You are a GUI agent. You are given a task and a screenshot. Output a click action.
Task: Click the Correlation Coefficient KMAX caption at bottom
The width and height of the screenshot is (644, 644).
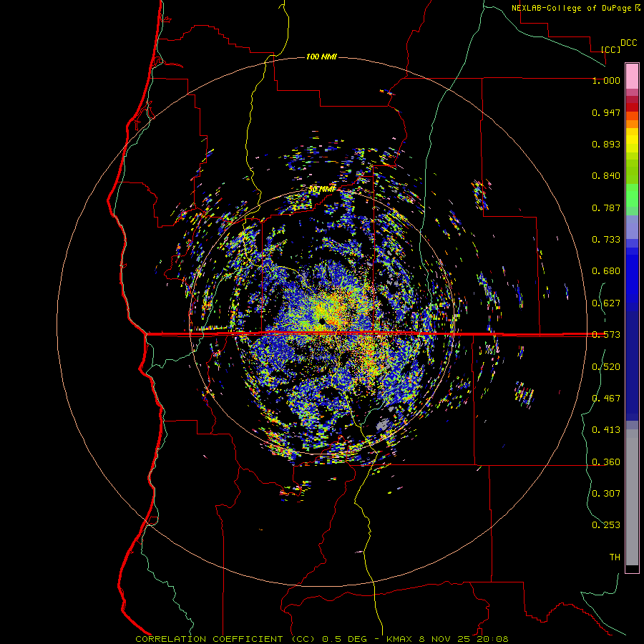pyautogui.click(x=322, y=639)
